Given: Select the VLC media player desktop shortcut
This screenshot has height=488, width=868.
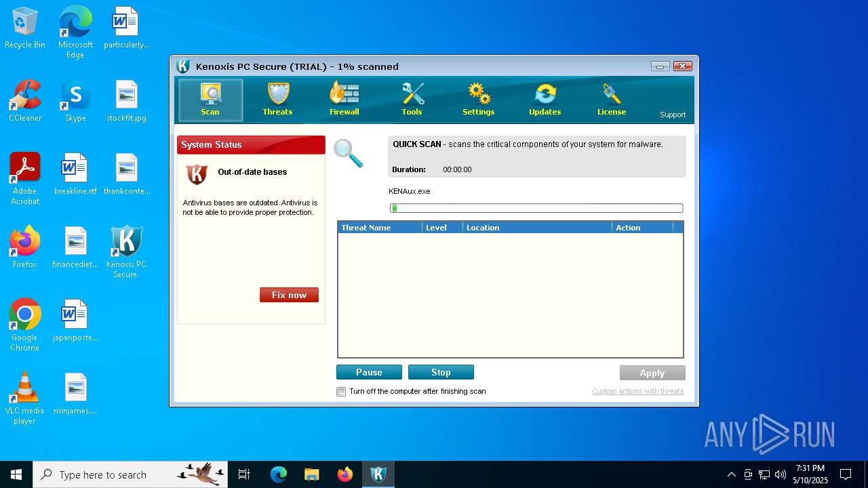Looking at the screenshot, I should (x=25, y=399).
